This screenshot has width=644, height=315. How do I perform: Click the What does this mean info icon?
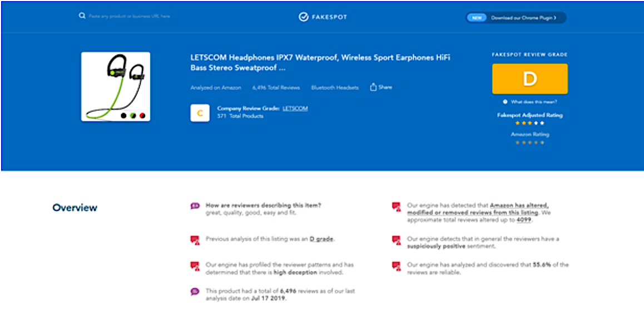[505, 102]
